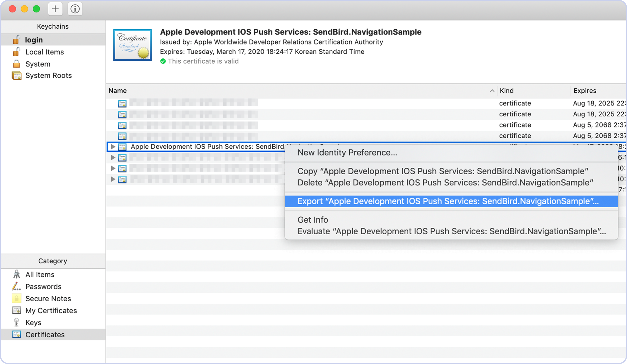The width and height of the screenshot is (627, 364).
Task: Choose Get Info in context menu
Action: click(312, 220)
